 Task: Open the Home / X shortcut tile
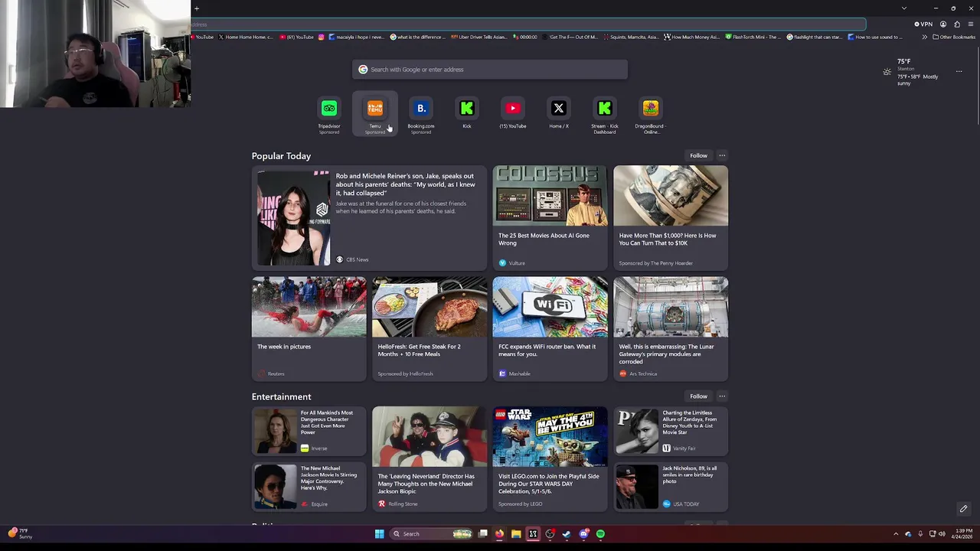pyautogui.click(x=559, y=112)
